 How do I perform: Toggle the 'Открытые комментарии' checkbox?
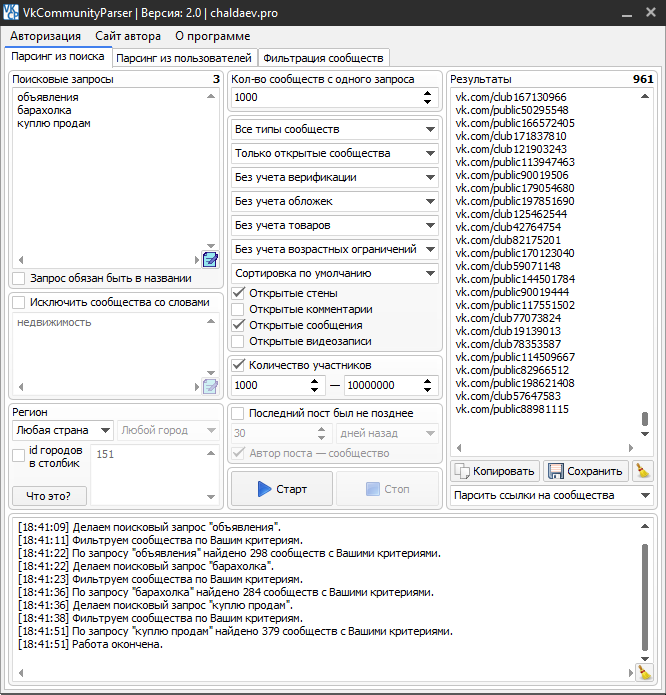239,309
